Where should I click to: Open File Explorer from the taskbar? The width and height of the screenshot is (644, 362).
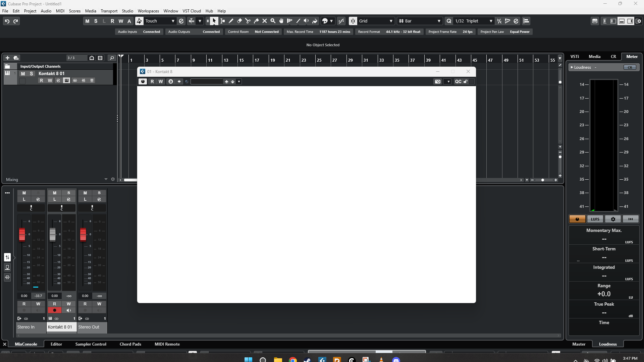pos(278,360)
